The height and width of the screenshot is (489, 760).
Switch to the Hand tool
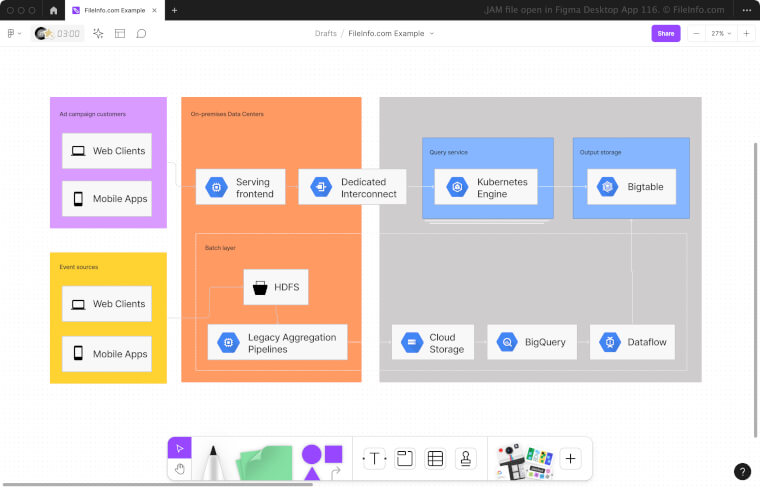[180, 469]
